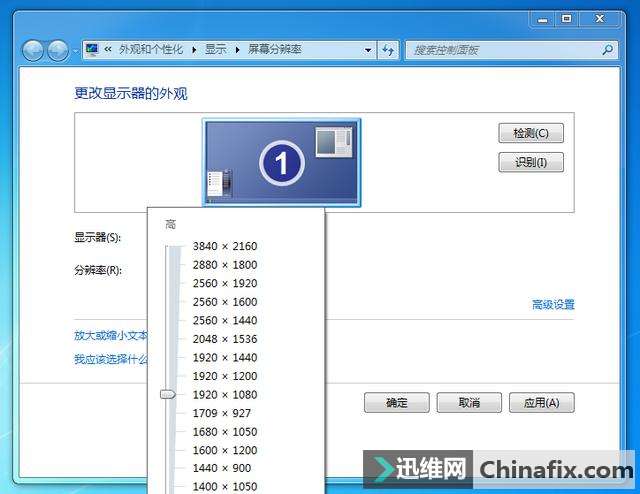
Task: Expand the arrow after 显示 breadcrumb
Action: point(238,50)
